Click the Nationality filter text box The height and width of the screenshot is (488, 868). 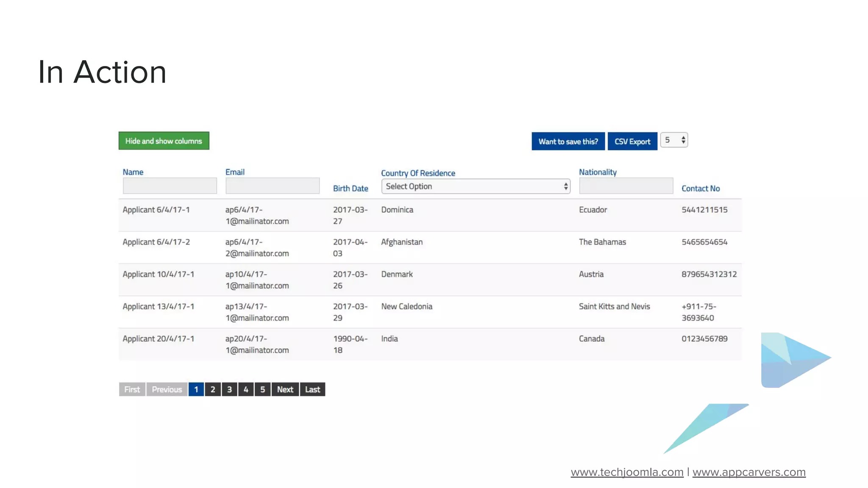pyautogui.click(x=626, y=186)
